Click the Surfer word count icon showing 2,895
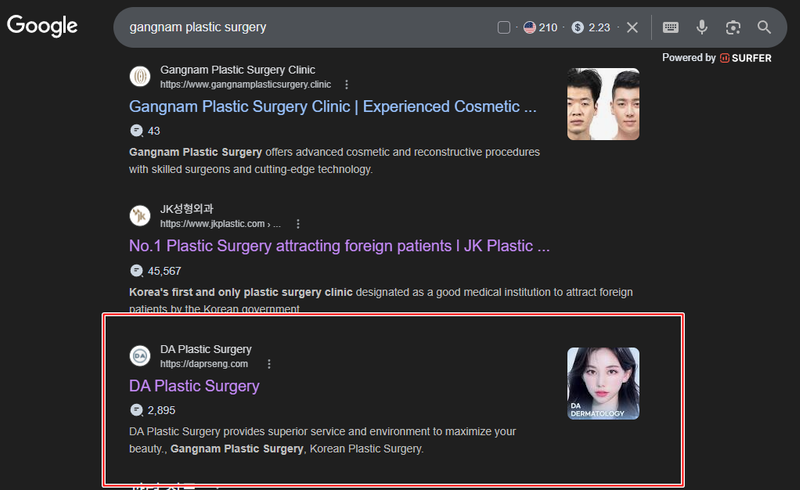 (137, 410)
